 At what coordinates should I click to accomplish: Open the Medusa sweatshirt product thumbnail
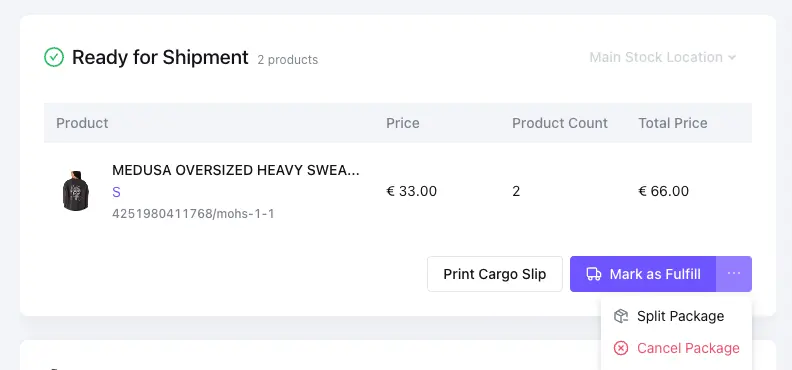[x=76, y=191]
